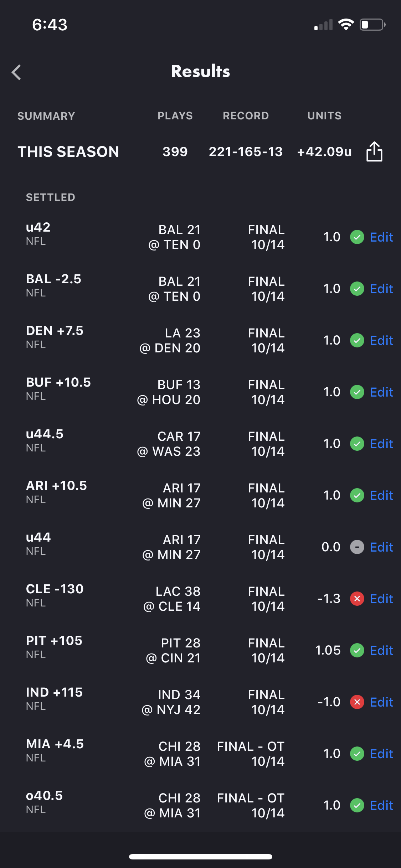Viewport: 401px width, 868px height.
Task: Tap green check icon on o40.5 bet
Action: (357, 805)
